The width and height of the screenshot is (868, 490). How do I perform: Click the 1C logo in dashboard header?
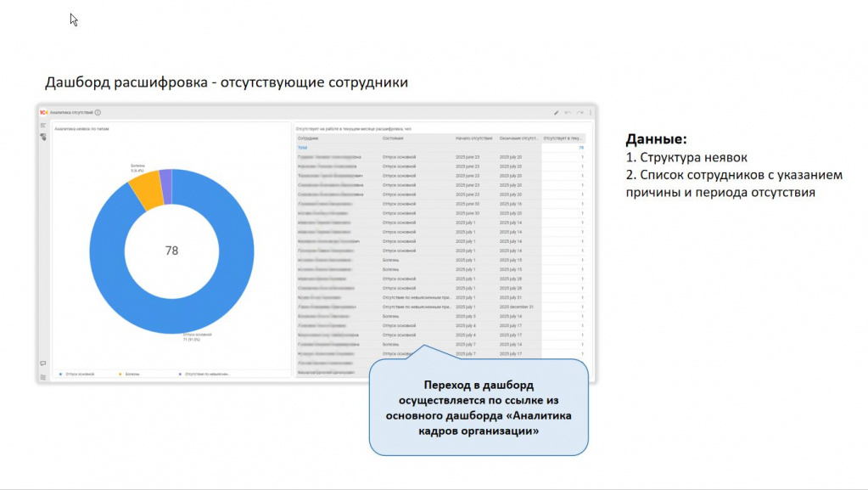coord(43,113)
